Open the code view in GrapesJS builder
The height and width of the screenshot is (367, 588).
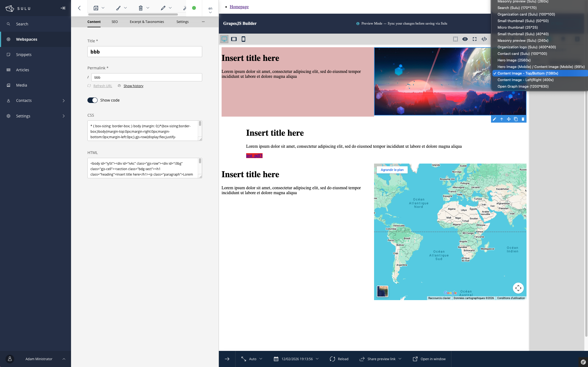tap(484, 39)
